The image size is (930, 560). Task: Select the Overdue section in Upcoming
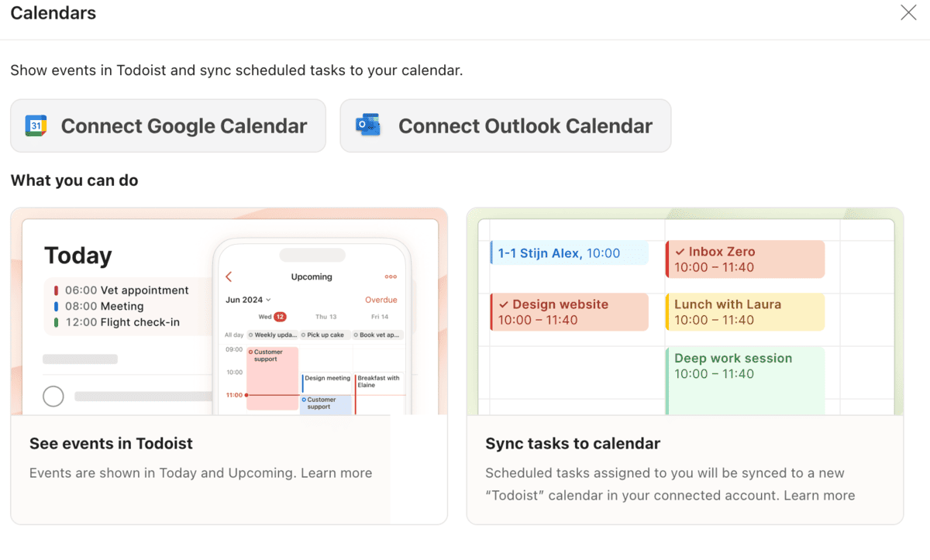(x=381, y=300)
